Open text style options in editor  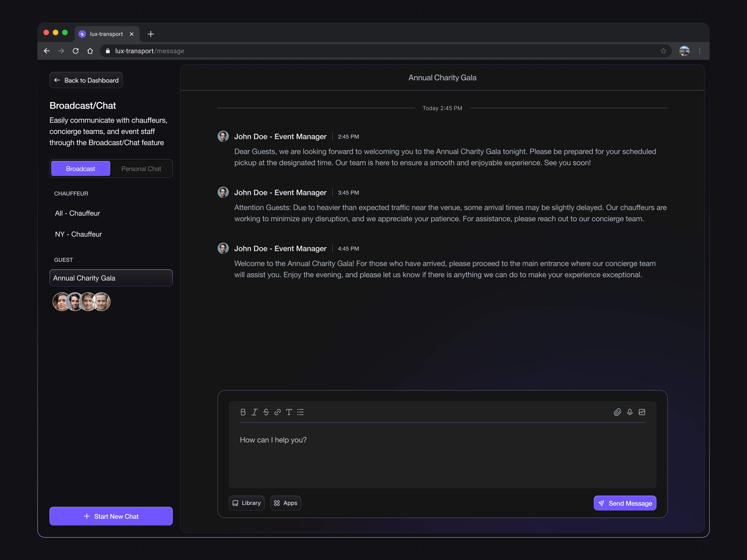click(x=289, y=412)
